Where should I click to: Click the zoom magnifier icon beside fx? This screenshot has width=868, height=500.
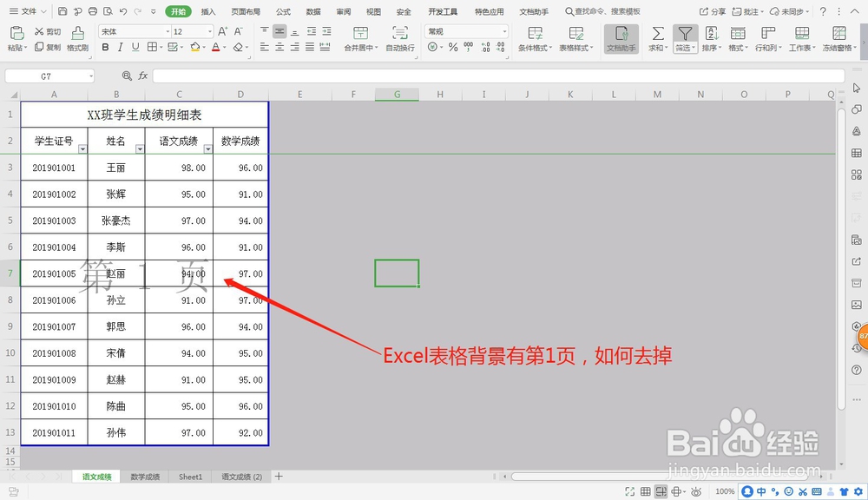(127, 76)
